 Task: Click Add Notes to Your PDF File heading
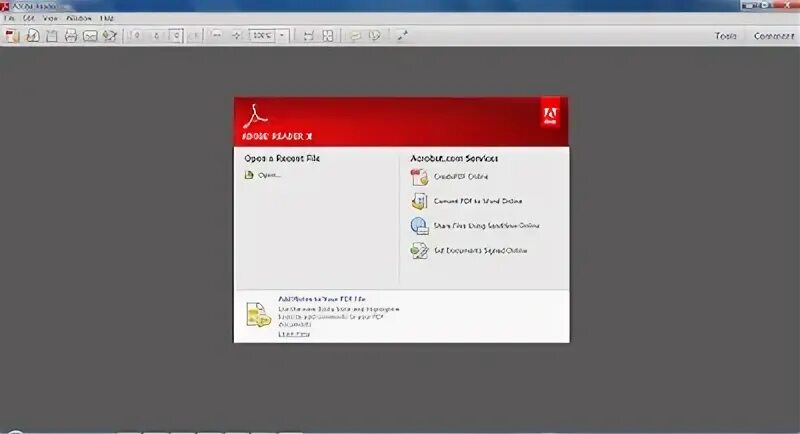[321, 299]
